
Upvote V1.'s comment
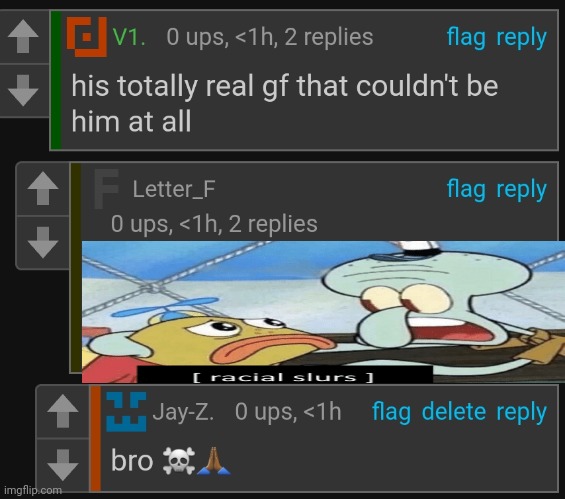(24, 36)
